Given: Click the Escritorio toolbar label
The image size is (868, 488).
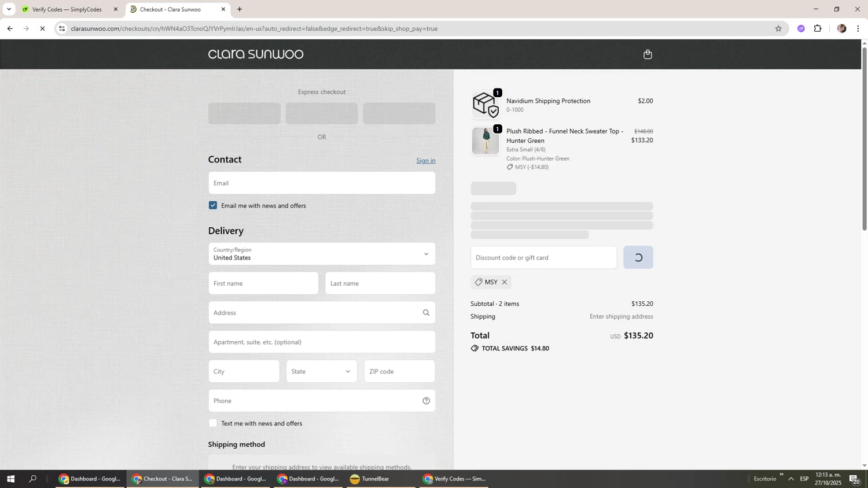Looking at the screenshot, I should [765, 479].
